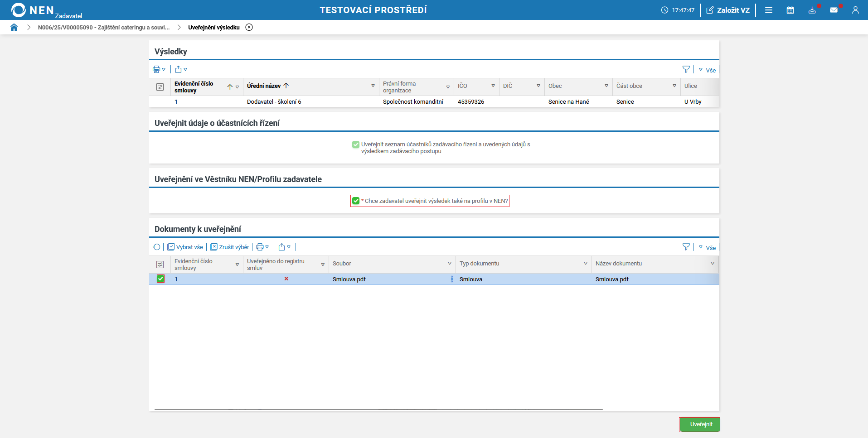Open the calendar icon in header
Image resolution: width=868 pixels, height=438 pixels.
pyautogui.click(x=790, y=10)
